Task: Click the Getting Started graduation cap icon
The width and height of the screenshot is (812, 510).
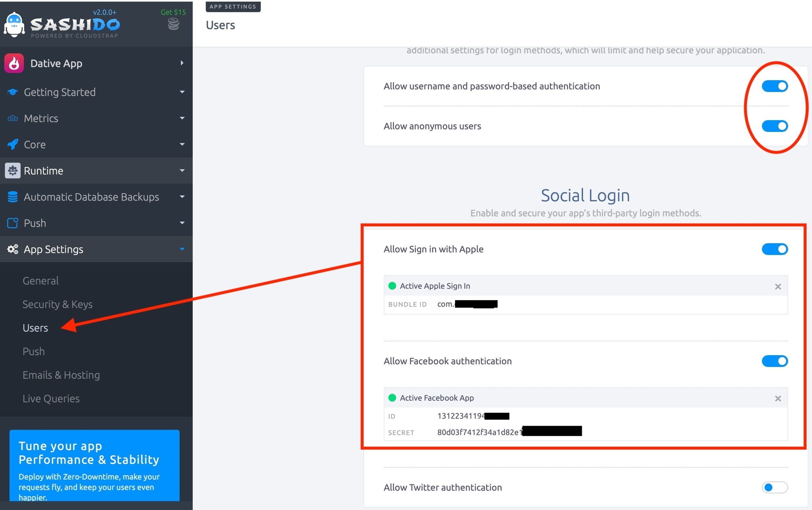Action: pos(13,92)
